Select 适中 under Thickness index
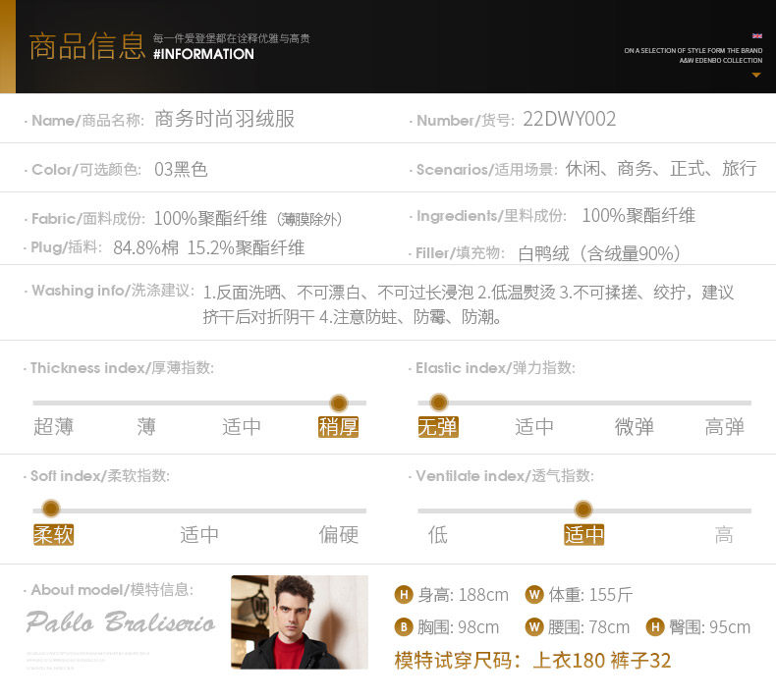This screenshot has width=776, height=700. tap(241, 427)
